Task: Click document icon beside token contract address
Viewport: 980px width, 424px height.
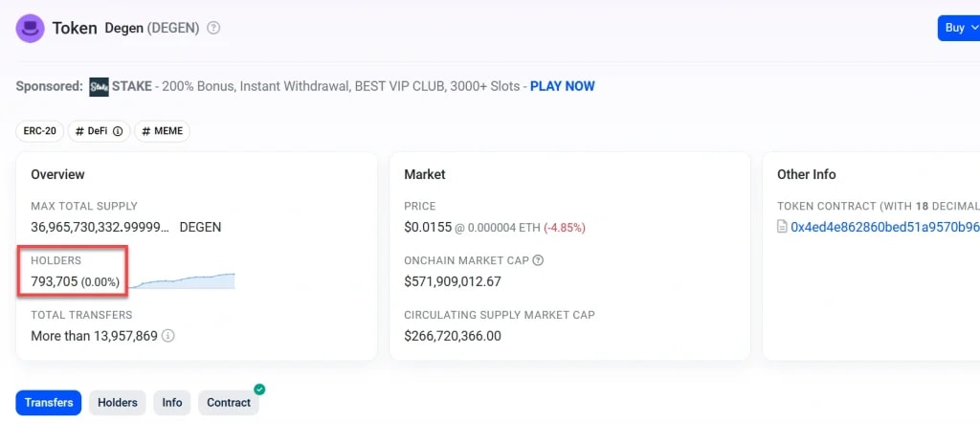Action: (782, 227)
